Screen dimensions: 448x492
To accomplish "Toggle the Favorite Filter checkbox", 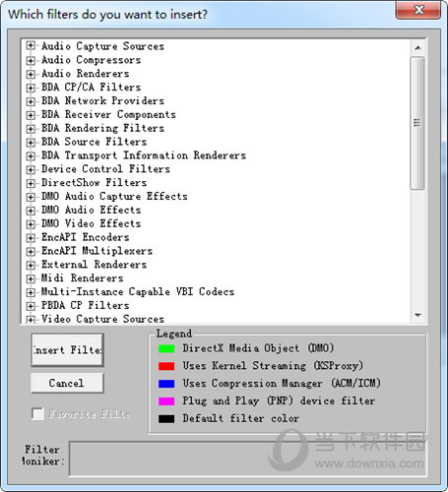I will coord(37,413).
